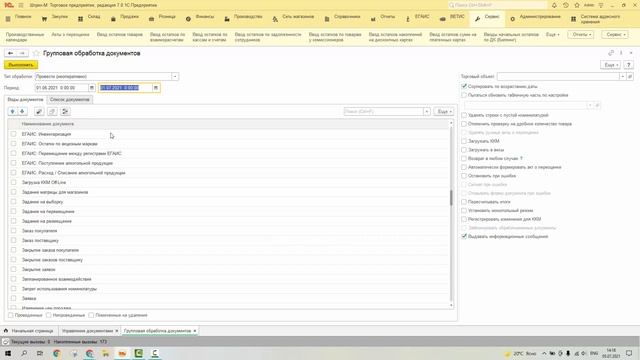The width and height of the screenshot is (640, 360).
Task: Toggle Выдавать информационные сообщения checkbox
Action: pyautogui.click(x=464, y=236)
